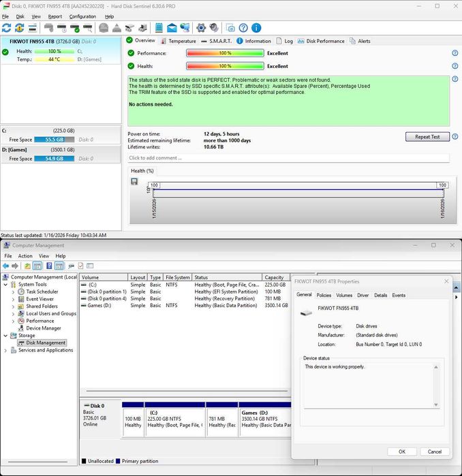Switch to the S.M.A.R.T. tab
The image size is (462, 476).
(x=217, y=41)
